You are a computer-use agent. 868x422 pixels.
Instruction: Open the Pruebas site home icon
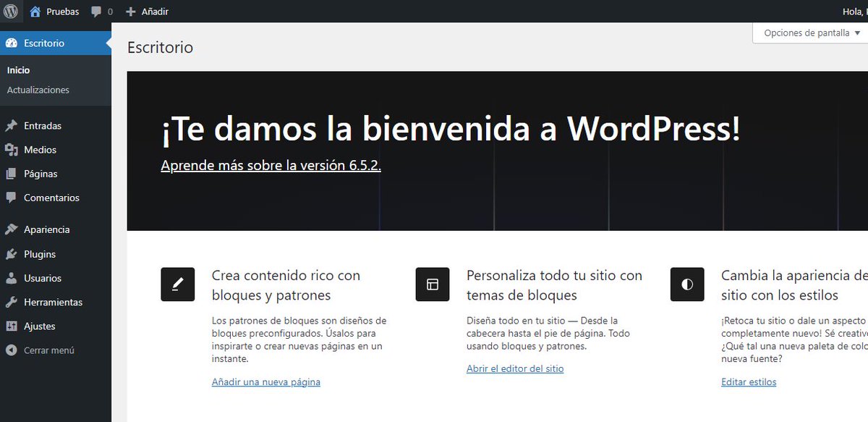tap(35, 12)
